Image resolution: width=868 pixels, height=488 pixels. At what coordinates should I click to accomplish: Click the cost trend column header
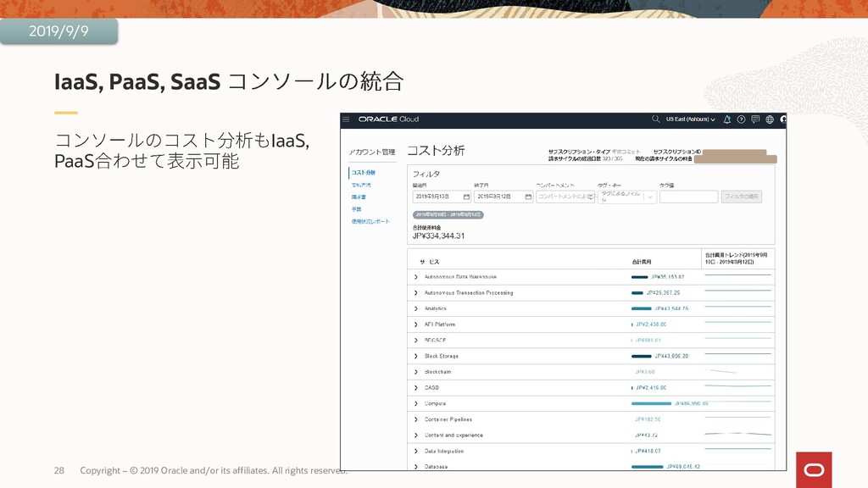coord(737,258)
